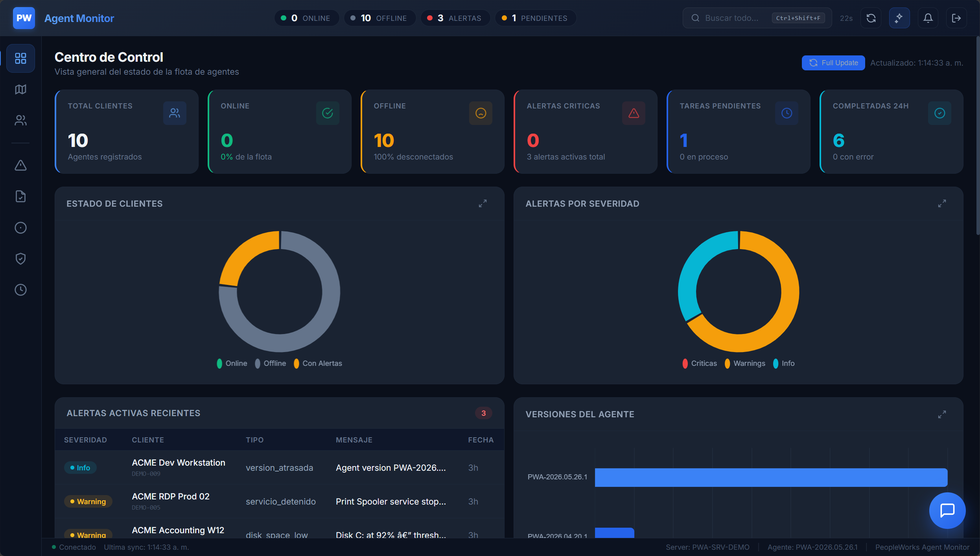Open the shield check security sidebar icon

(20, 259)
